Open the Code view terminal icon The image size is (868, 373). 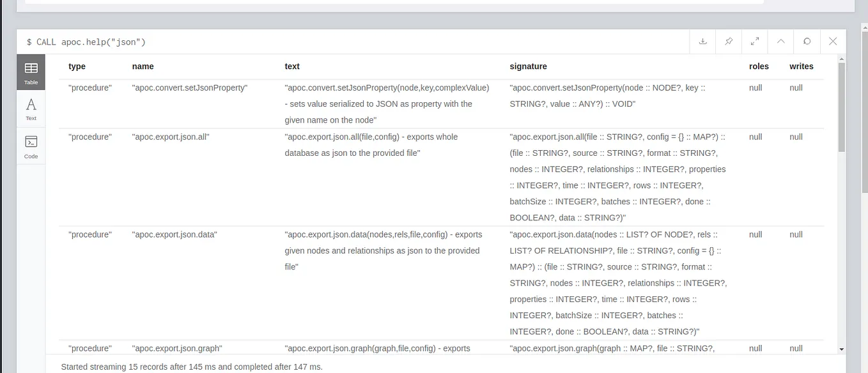coord(31,146)
